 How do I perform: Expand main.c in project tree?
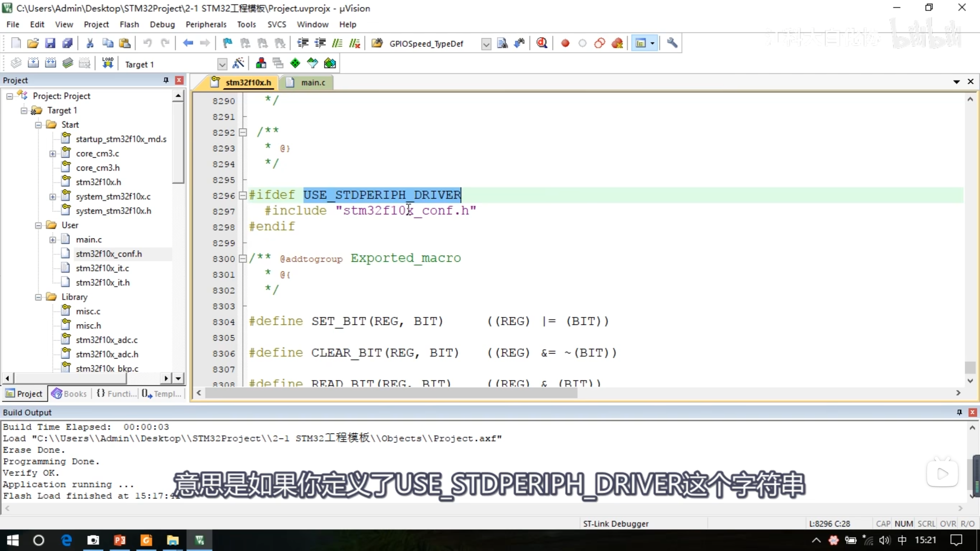(53, 240)
